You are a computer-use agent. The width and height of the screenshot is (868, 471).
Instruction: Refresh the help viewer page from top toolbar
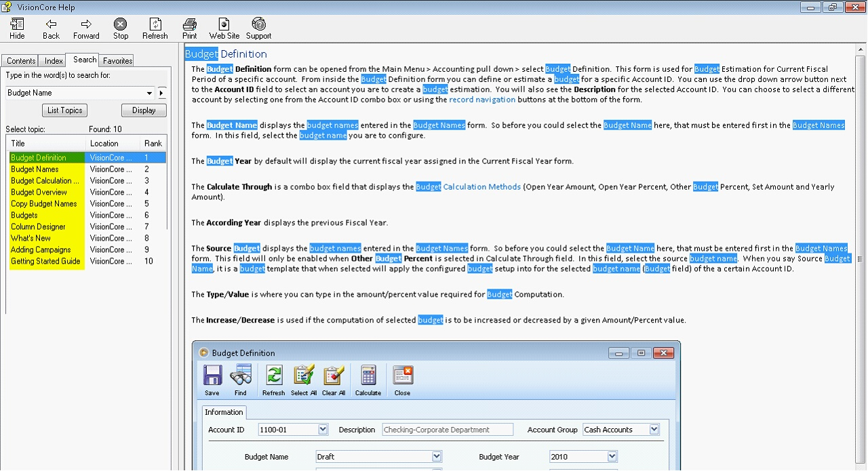(155, 28)
